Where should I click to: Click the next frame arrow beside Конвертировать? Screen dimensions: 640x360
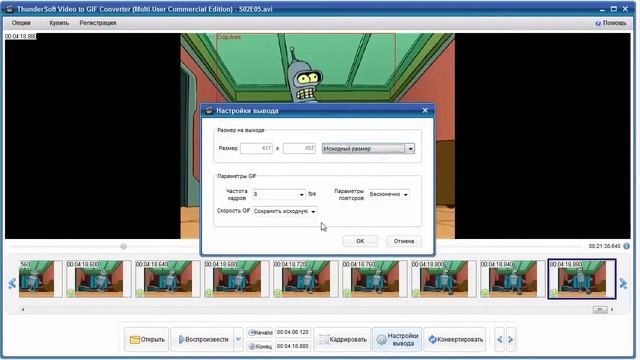point(511,339)
